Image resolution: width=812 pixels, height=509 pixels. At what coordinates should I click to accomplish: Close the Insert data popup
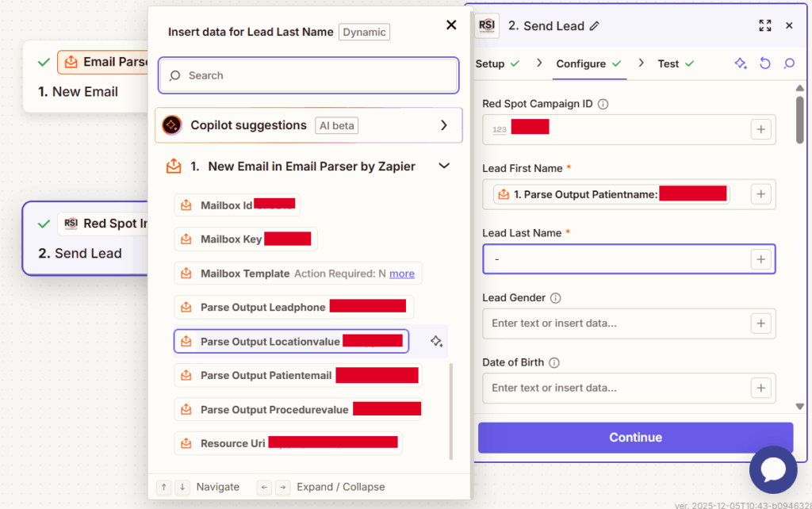tap(451, 25)
